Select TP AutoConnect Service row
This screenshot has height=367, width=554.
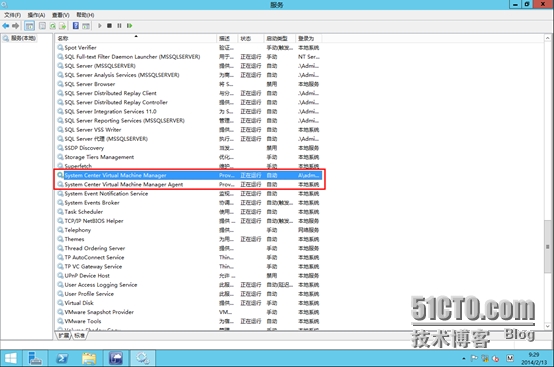tap(189, 258)
